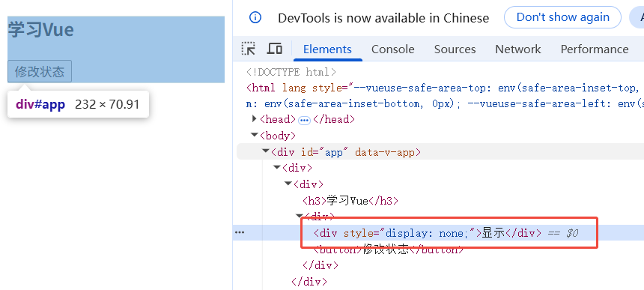
Task: Collapse the first div under app
Action: tap(276, 168)
